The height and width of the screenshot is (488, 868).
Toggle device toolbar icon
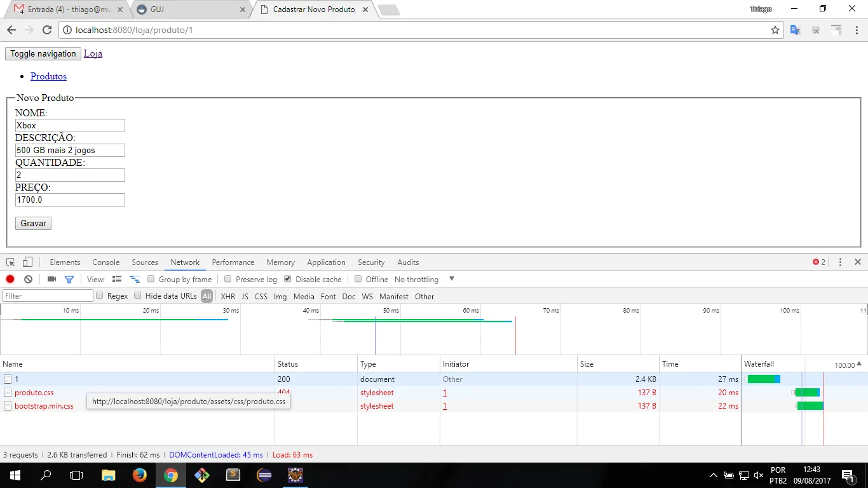click(27, 262)
